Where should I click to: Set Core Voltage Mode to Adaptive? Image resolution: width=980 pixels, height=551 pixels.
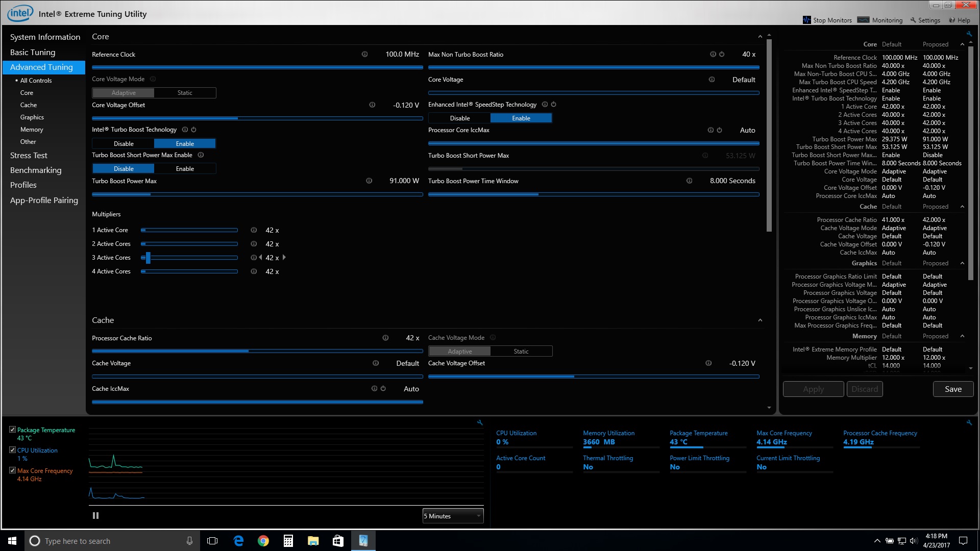point(124,93)
